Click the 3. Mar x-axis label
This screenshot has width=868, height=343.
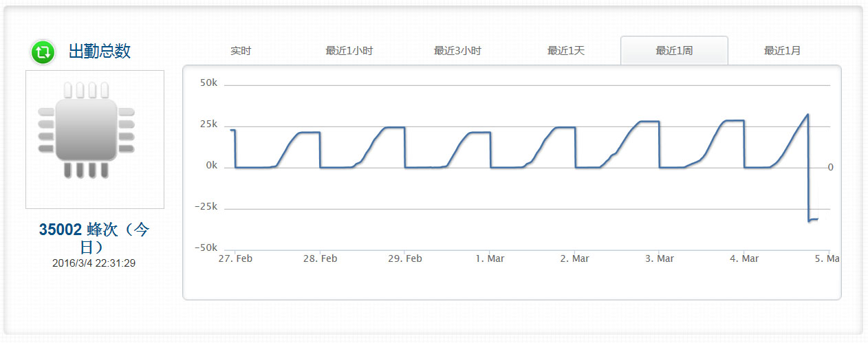(660, 258)
